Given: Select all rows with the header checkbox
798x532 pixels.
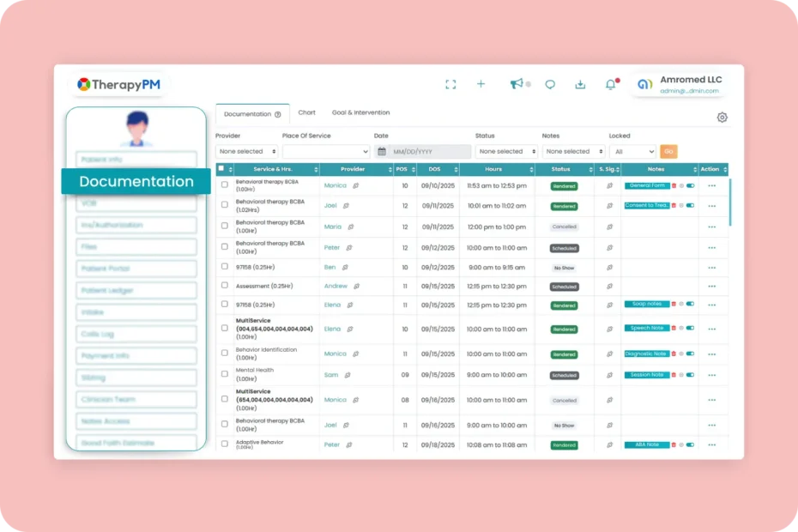Looking at the screenshot, I should point(220,169).
